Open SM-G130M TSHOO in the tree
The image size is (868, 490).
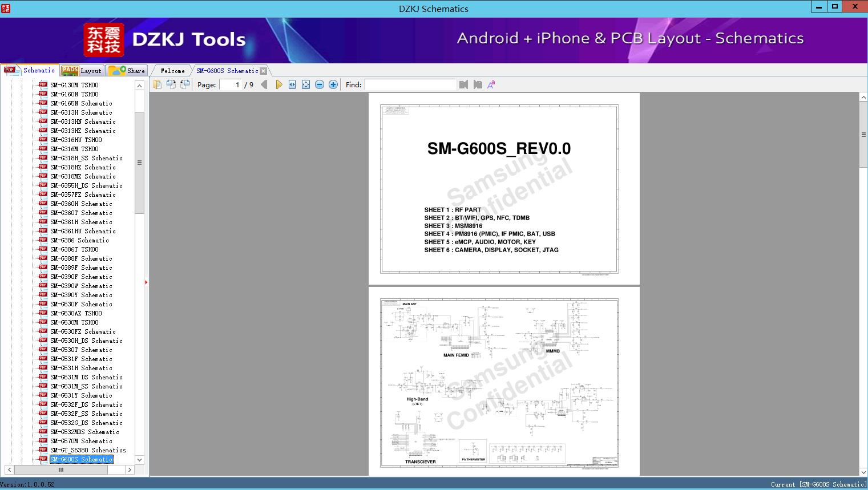point(74,85)
